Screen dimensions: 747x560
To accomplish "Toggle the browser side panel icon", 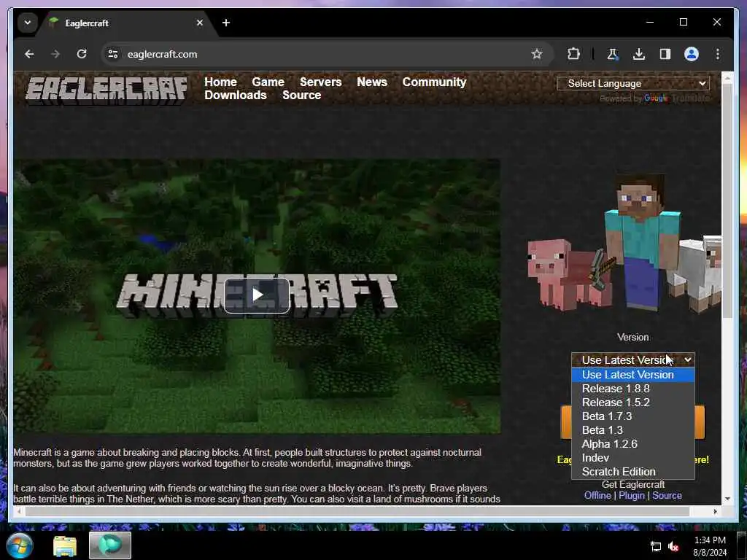I will 665,54.
